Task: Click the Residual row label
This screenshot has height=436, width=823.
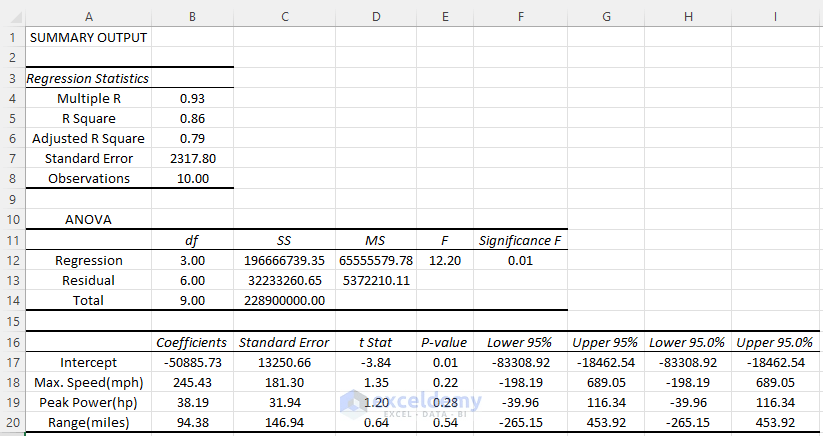Action: [x=89, y=280]
